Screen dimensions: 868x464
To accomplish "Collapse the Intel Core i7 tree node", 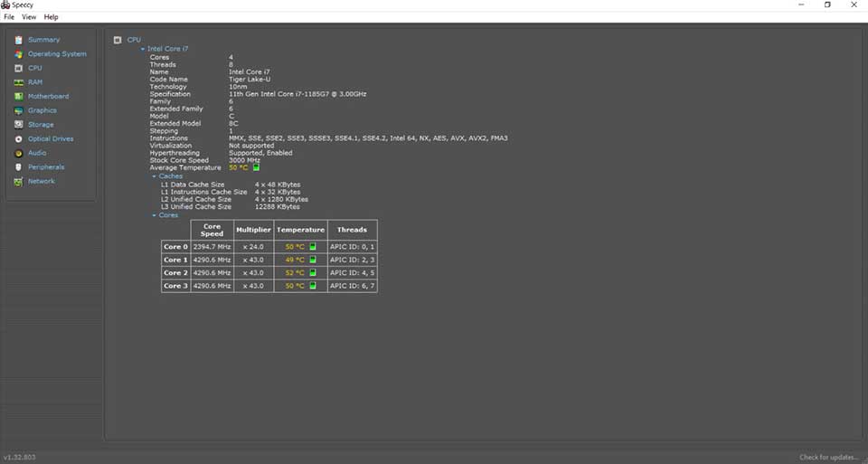I will [143, 49].
